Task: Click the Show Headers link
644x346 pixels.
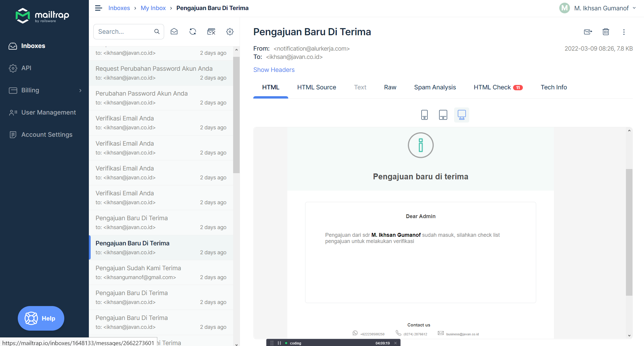Action: click(x=274, y=70)
